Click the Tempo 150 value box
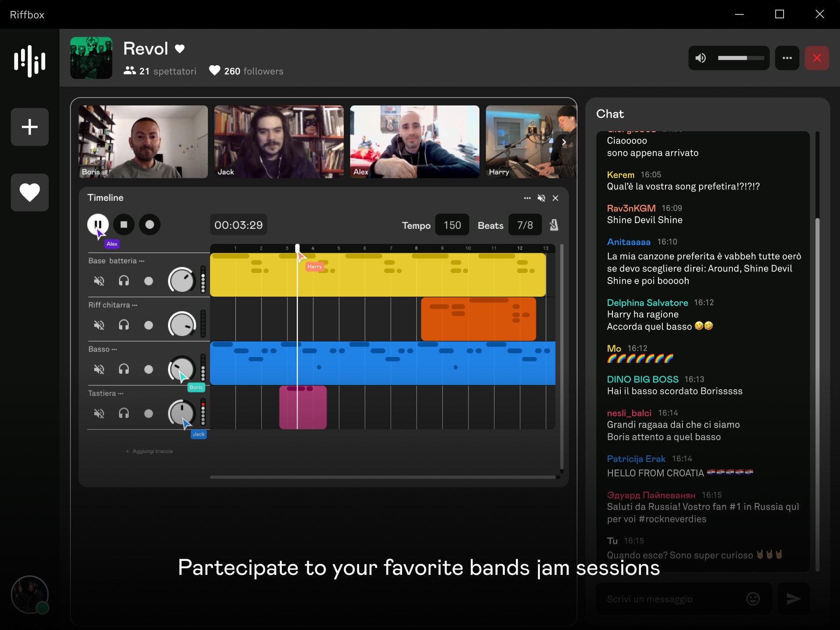Screen dimensions: 840x630 pyautogui.click(x=452, y=225)
